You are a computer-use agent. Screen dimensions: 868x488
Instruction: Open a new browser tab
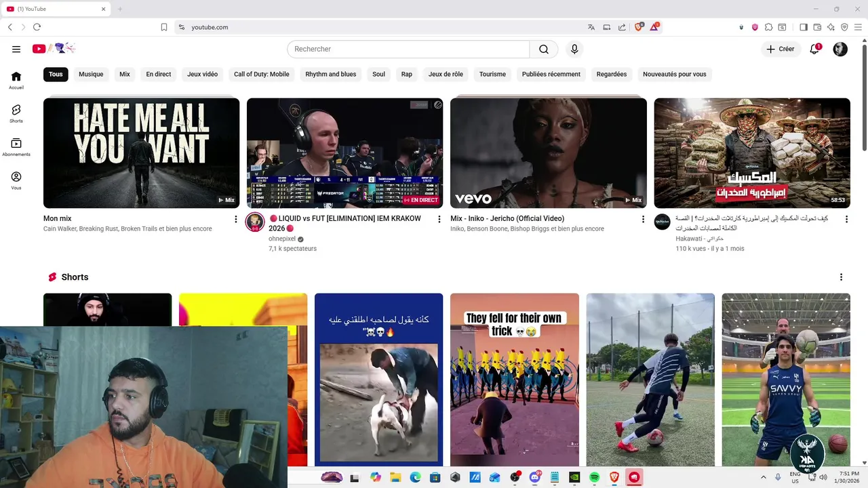click(x=120, y=9)
